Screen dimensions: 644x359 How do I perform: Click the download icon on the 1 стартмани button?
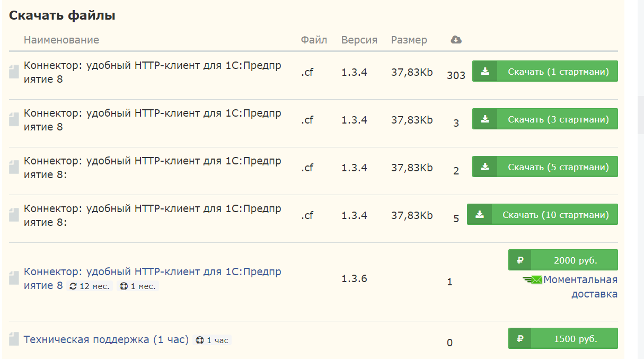[x=484, y=72]
